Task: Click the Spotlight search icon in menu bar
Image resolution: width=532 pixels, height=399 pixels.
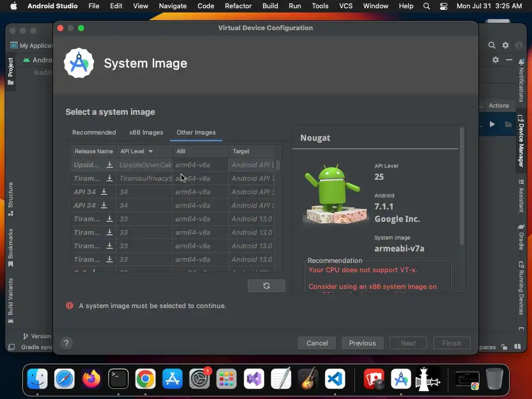Action: pos(427,6)
